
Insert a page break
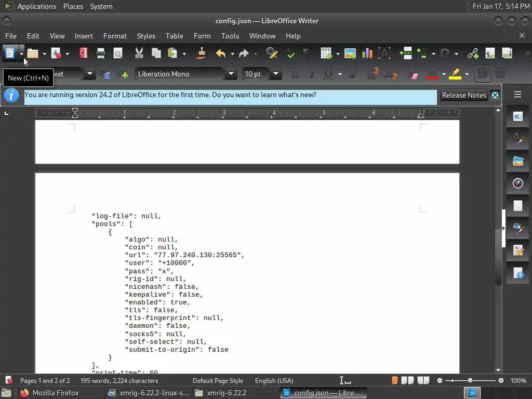(405, 54)
